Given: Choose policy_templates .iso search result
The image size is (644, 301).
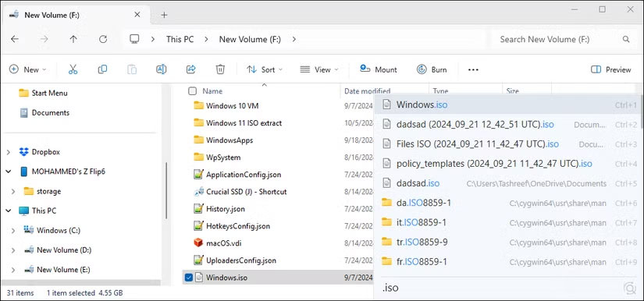Looking at the screenshot, I should point(507,164).
